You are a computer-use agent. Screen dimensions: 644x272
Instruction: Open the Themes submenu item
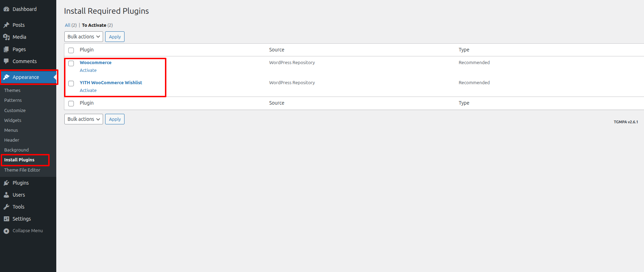pos(12,91)
